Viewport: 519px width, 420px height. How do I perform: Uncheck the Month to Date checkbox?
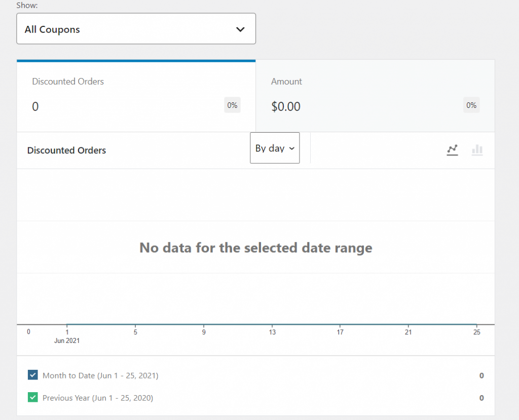point(33,375)
